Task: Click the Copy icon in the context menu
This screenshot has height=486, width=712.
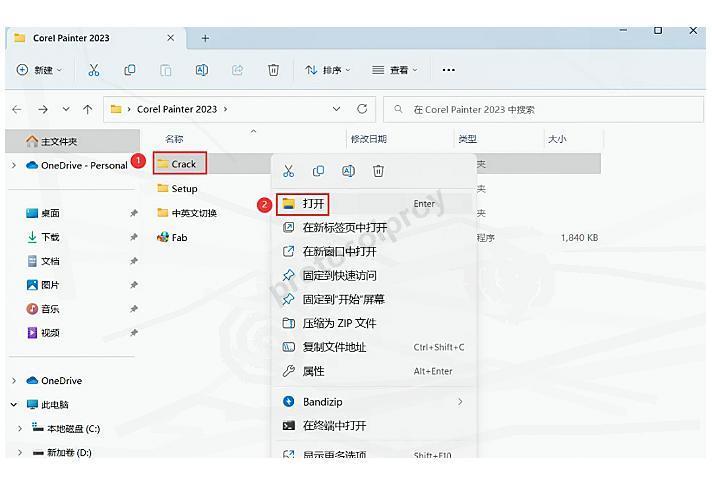Action: pos(318,171)
